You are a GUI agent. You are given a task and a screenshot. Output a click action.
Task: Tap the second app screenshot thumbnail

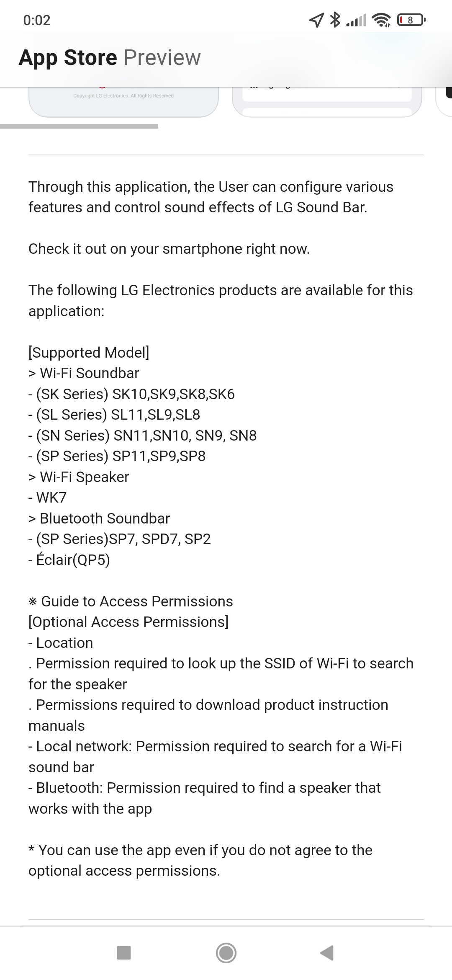(327, 102)
